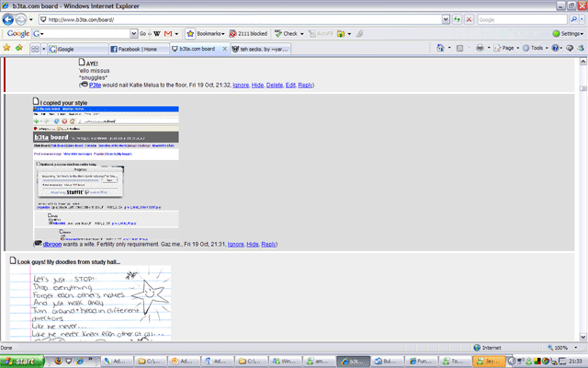Switch to the iGoogle tab
The width and height of the screenshot is (588, 368).
(x=78, y=49)
